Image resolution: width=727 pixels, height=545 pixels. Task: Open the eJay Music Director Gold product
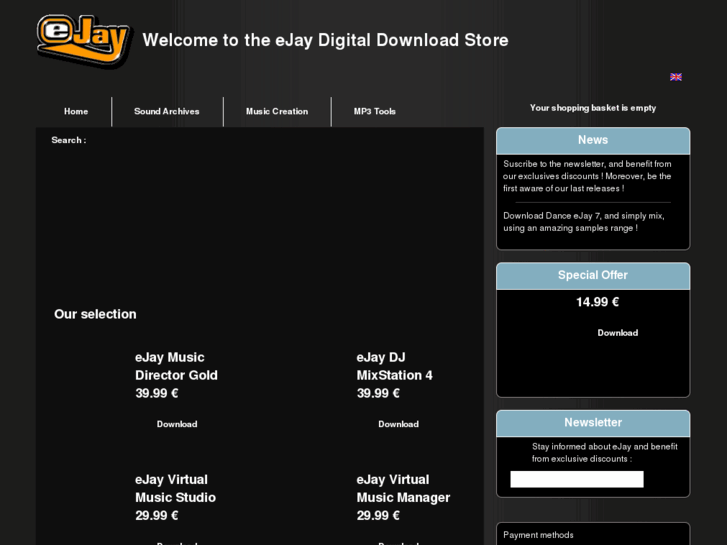click(x=176, y=366)
